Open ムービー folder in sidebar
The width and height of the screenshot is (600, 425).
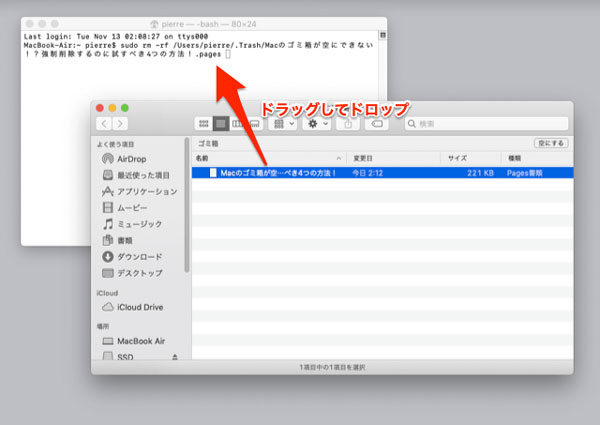pos(125,208)
